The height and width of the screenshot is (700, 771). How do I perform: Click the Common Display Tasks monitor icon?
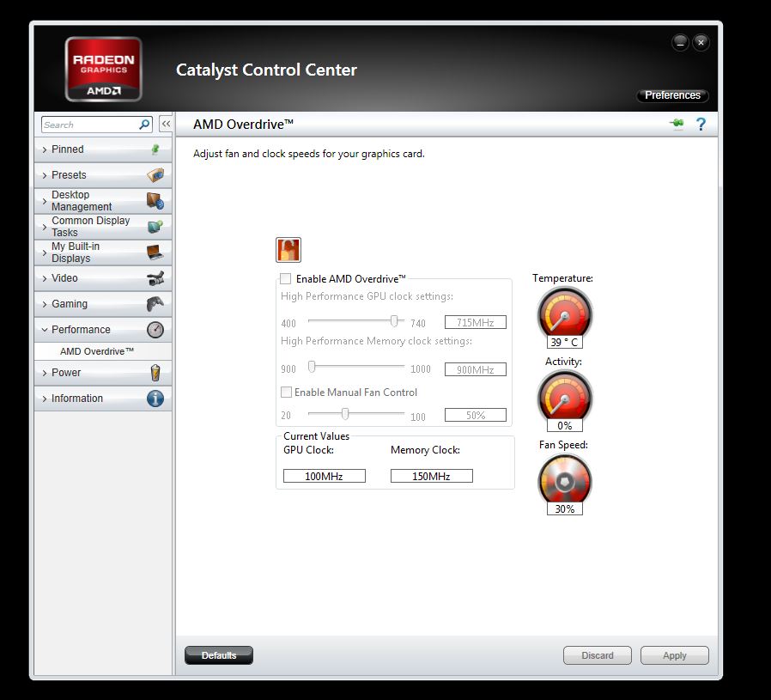click(155, 227)
